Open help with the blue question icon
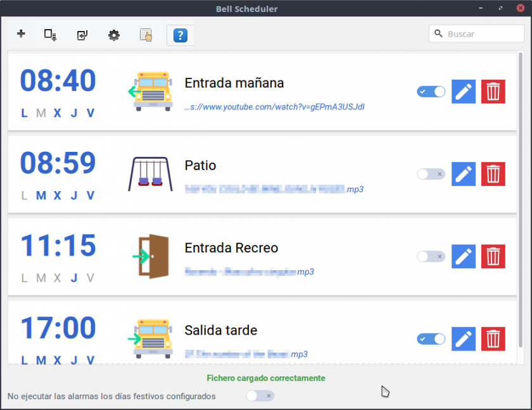The image size is (532, 410). click(x=180, y=35)
